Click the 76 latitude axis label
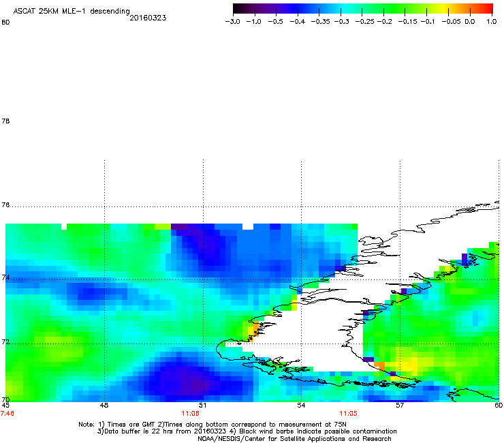The height and width of the screenshot is (443, 504). coord(5,204)
